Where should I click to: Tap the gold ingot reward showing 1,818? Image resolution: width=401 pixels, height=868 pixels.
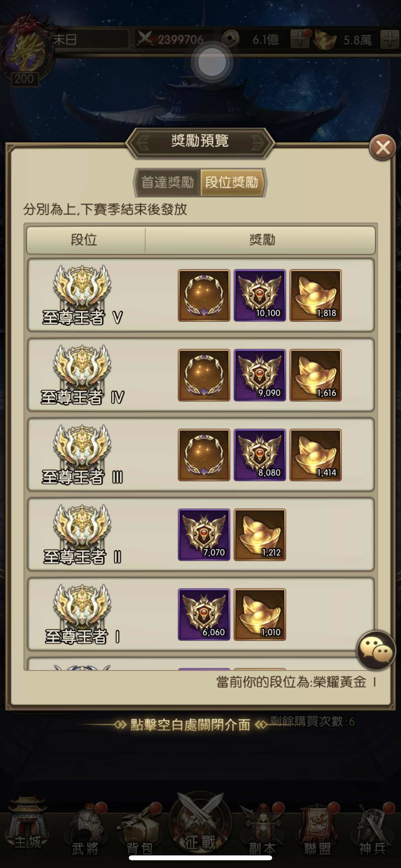pyautogui.click(x=316, y=295)
